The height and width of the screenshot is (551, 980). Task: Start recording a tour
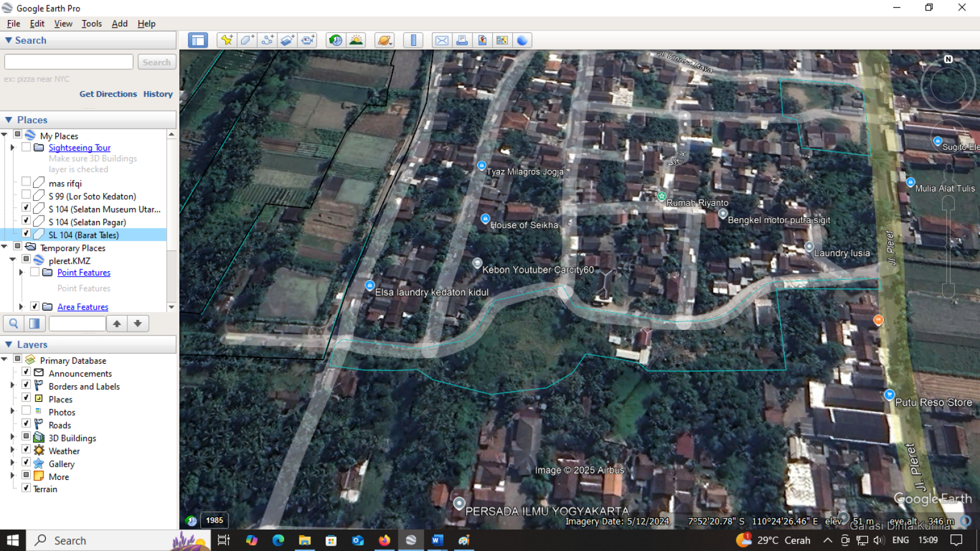[x=308, y=40]
